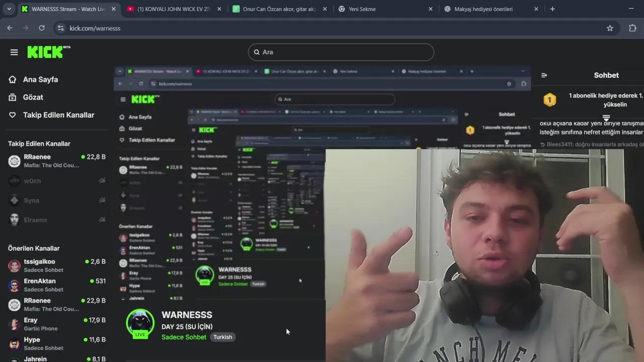Click the stream title DAY 25 (SU İÇİN)
Viewport: 644px width, 362px height.
click(187, 327)
